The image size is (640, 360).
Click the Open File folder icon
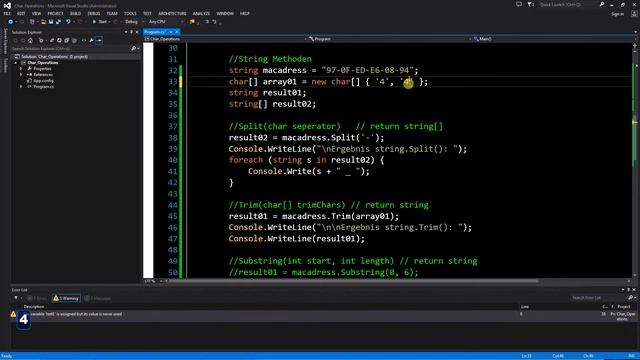[x=43, y=22]
